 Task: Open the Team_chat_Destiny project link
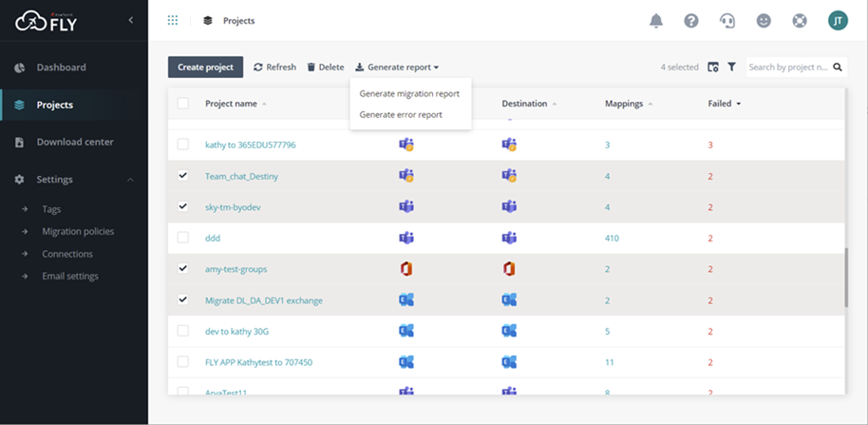pos(241,177)
